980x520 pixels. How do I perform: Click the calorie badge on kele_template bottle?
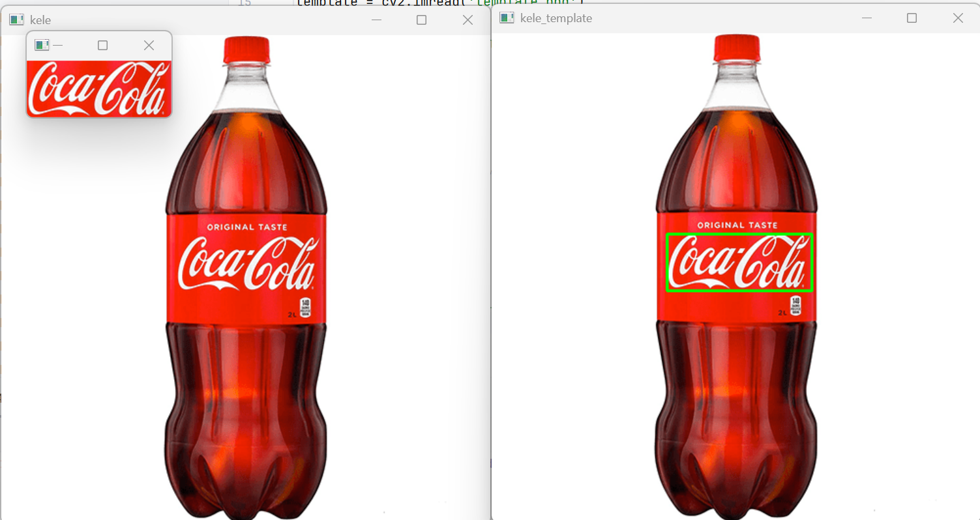point(795,305)
